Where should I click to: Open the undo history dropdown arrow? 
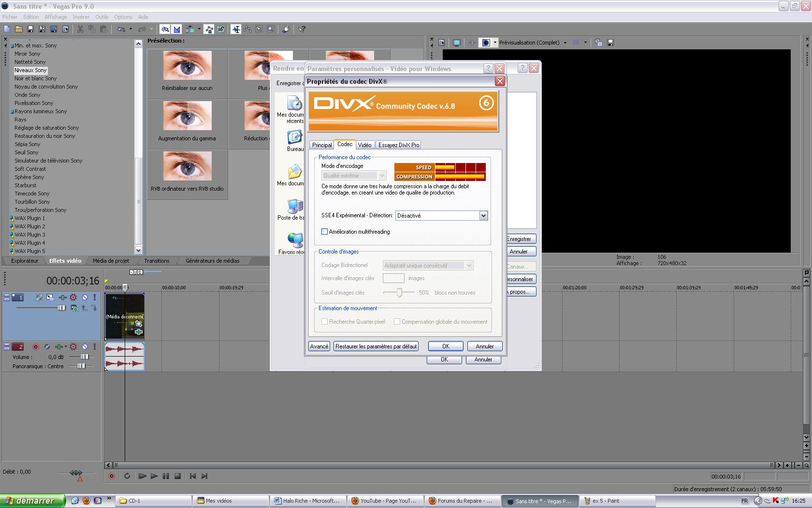(x=130, y=30)
